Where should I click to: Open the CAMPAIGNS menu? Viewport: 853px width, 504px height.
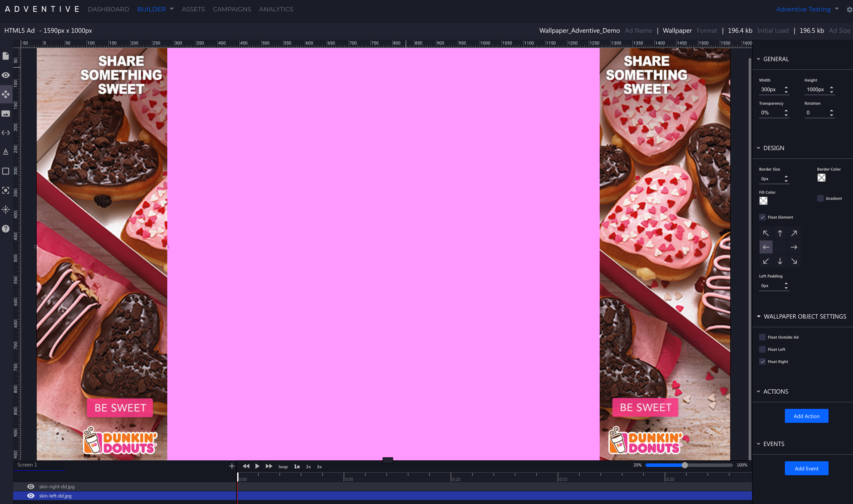[x=232, y=9]
